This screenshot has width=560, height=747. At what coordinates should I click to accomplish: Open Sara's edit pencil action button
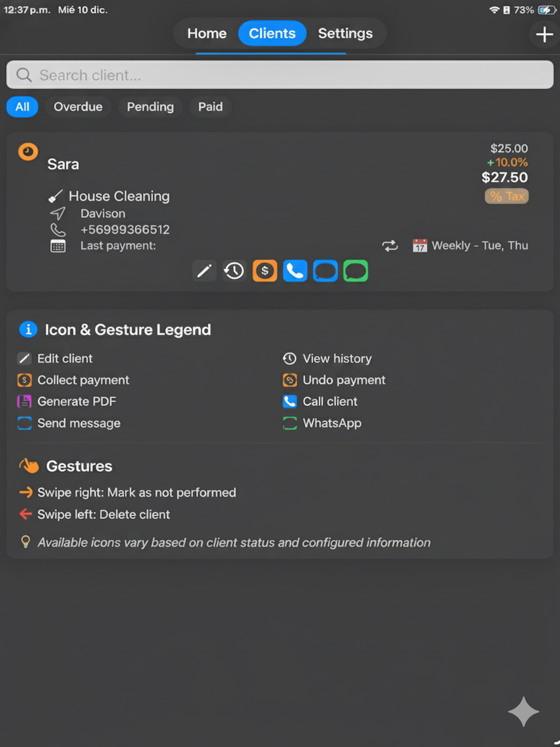coord(204,271)
